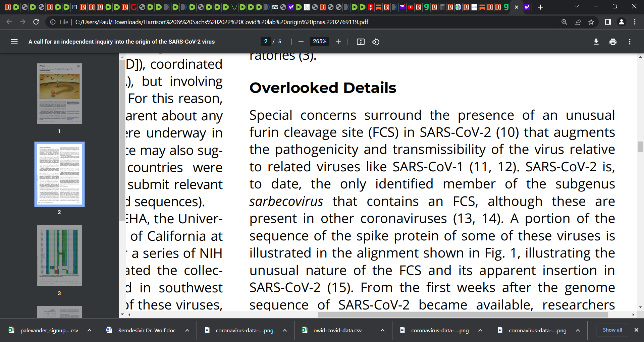Expand options for last coronavirus-data png
This screenshot has width=644, height=342.
pos(578,330)
